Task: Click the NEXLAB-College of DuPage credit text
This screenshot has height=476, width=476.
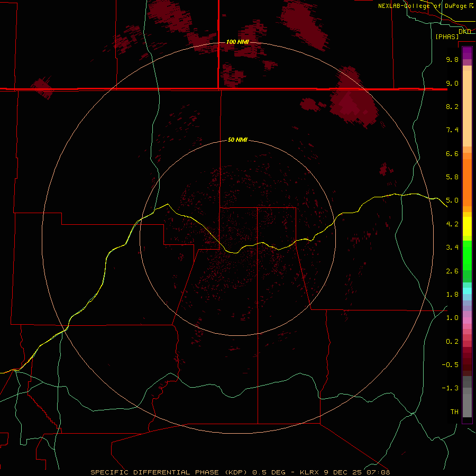Action: point(423,6)
